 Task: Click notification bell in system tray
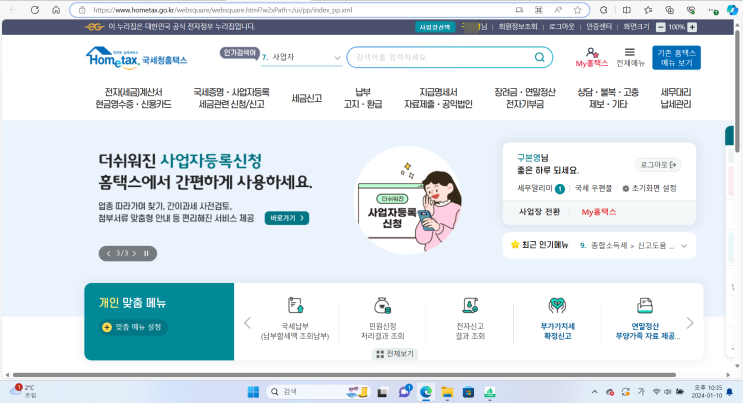[x=730, y=392]
